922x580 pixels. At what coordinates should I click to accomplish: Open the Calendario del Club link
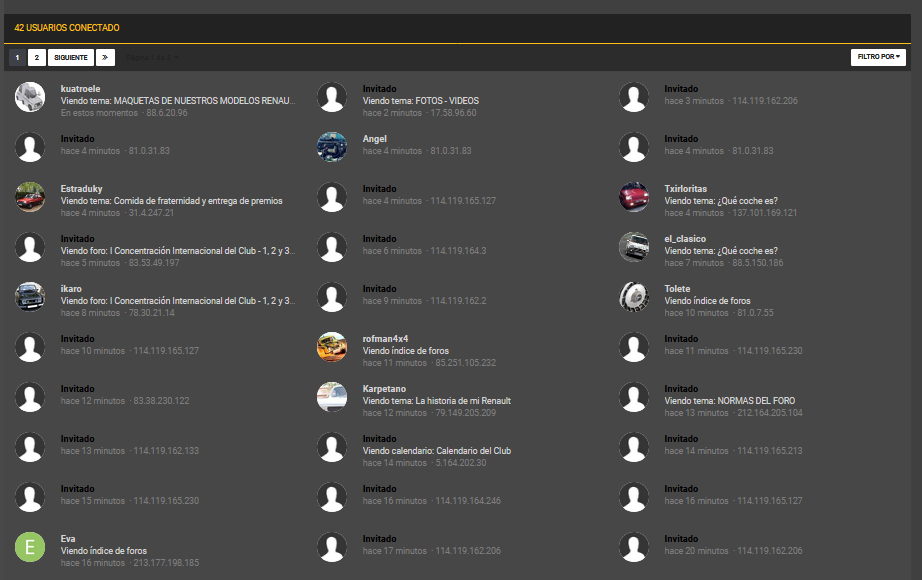pyautogui.click(x=474, y=451)
